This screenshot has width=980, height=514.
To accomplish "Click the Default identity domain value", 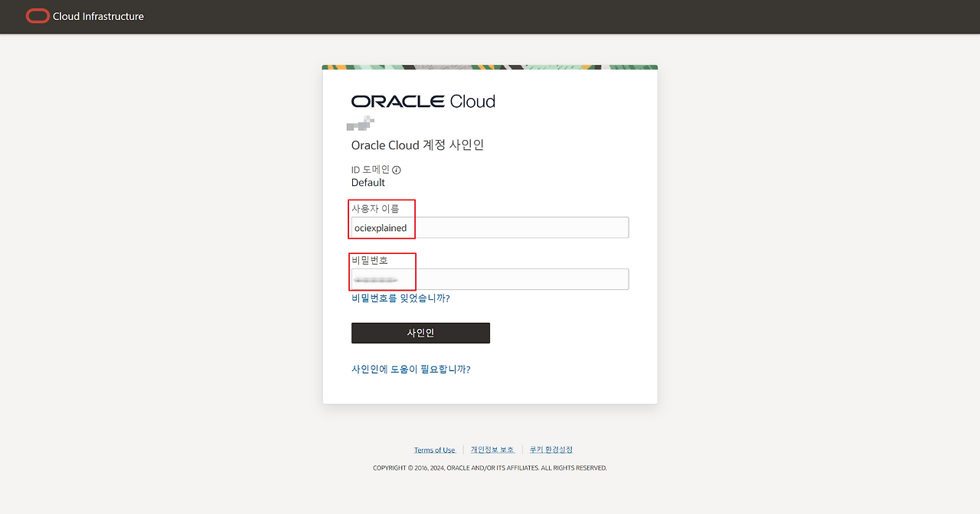I will [x=368, y=183].
